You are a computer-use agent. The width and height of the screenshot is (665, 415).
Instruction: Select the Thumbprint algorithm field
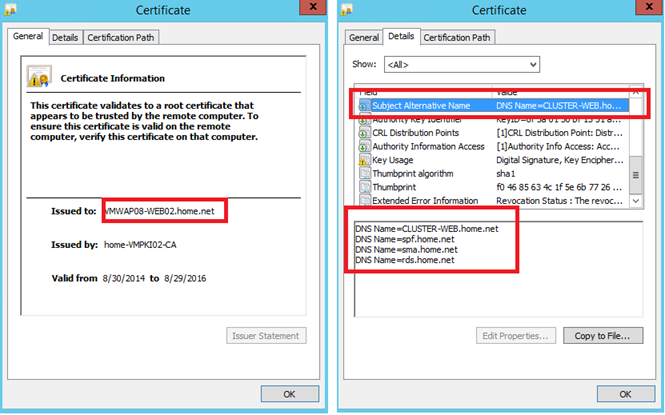[413, 174]
